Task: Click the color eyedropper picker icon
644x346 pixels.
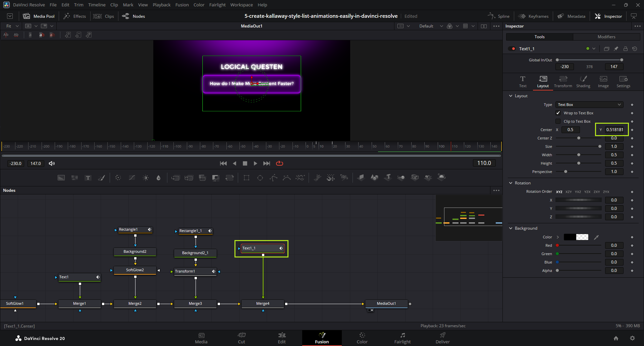Action: pyautogui.click(x=596, y=237)
